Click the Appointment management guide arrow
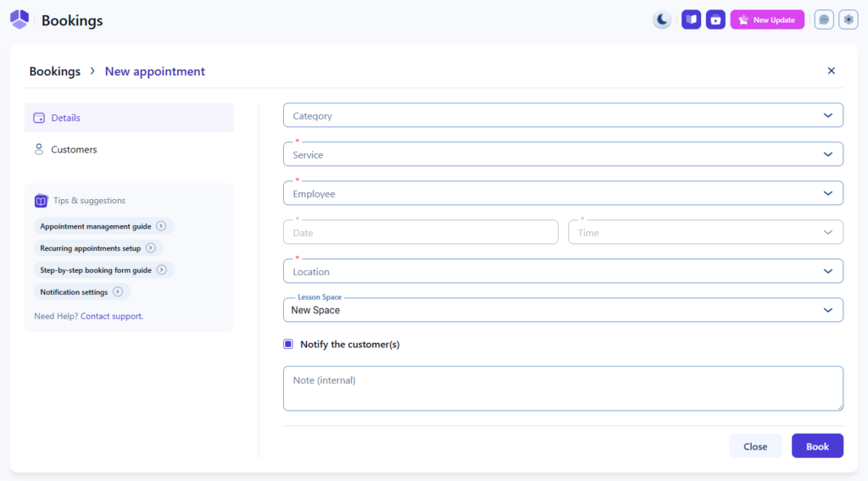The height and width of the screenshot is (481, 868). coord(161,226)
